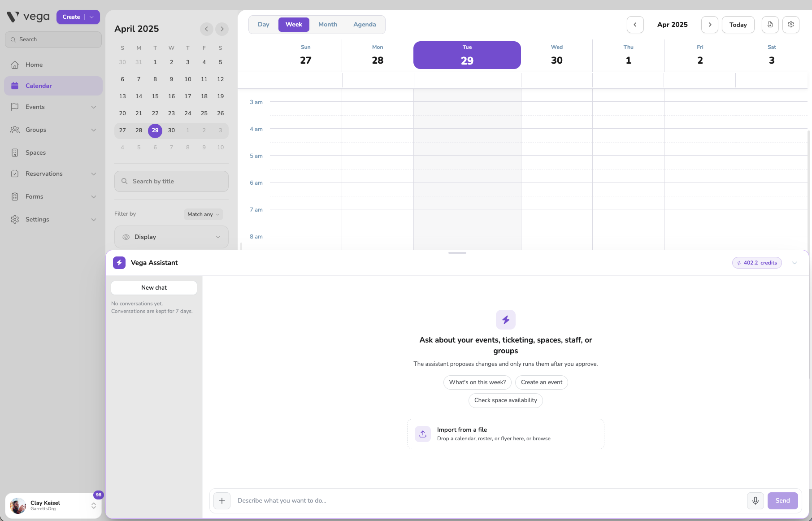
Task: Click the Describe what you want input
Action: click(x=489, y=500)
